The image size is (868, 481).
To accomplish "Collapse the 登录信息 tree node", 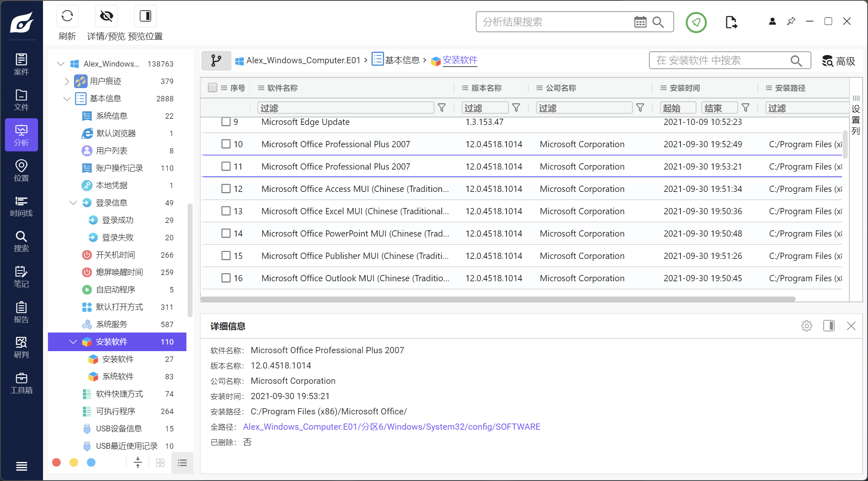I will (73, 203).
